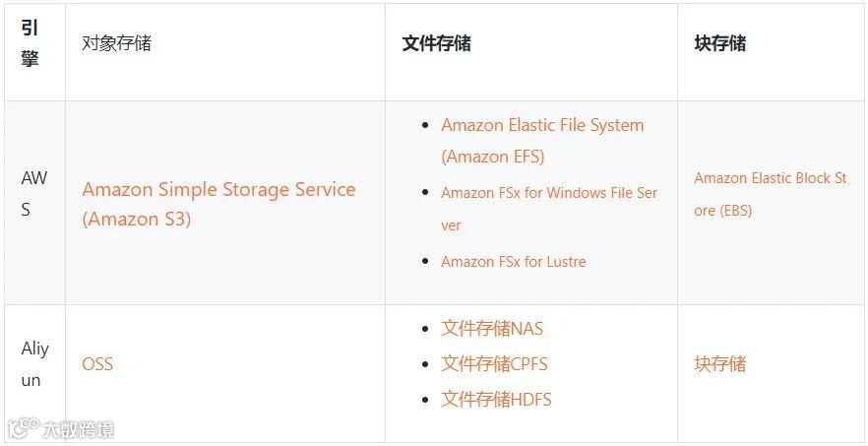Click the OSS link in Aliyun row
The width and height of the screenshot is (868, 446).
point(97,364)
